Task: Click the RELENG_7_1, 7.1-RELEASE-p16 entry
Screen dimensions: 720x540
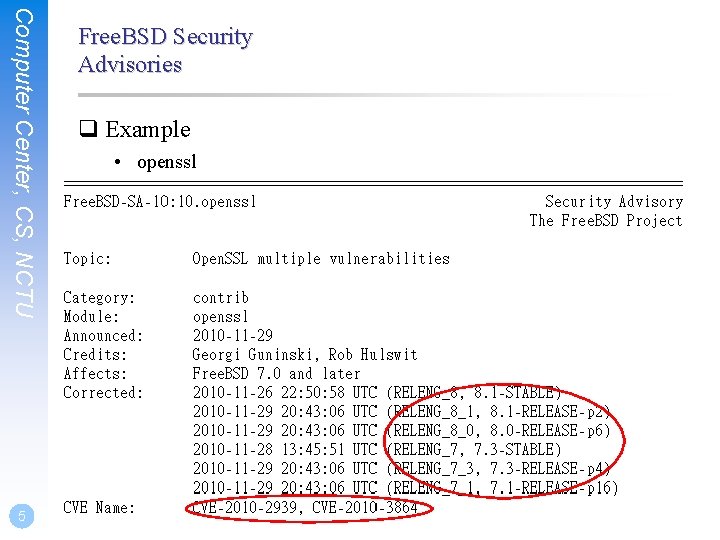Action: point(502,488)
